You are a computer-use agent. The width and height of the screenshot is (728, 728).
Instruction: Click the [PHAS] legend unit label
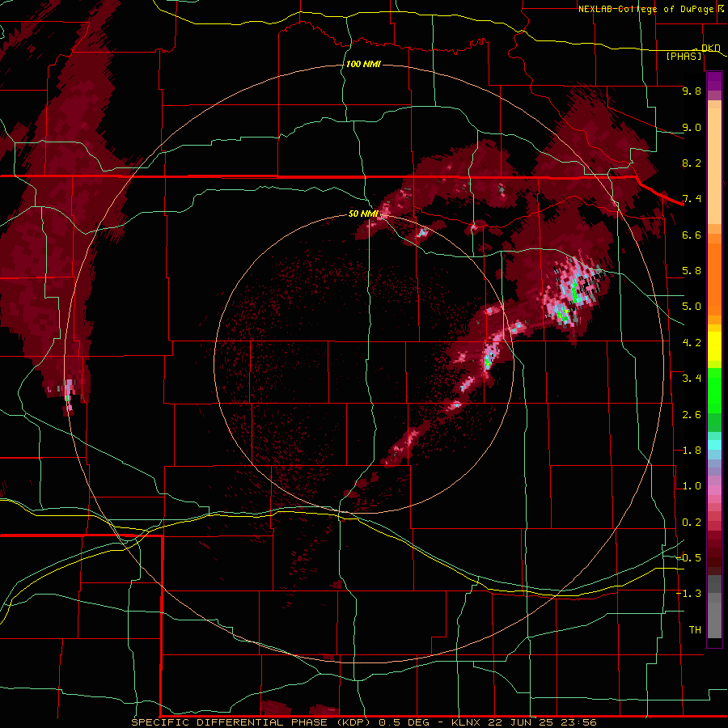tap(684, 56)
